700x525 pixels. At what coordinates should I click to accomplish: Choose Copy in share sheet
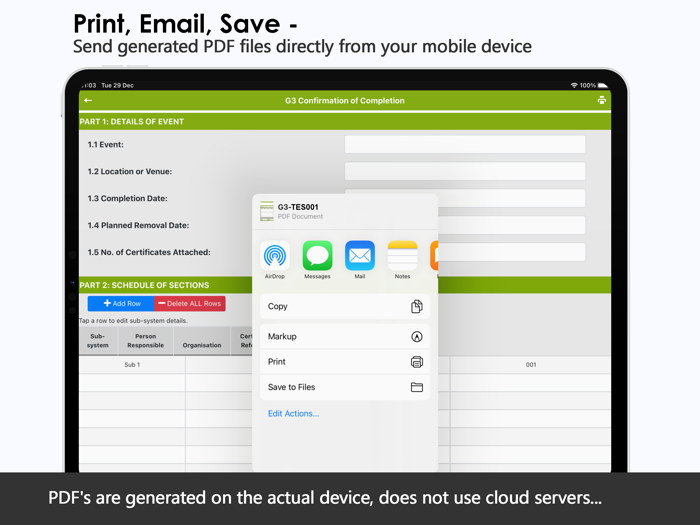345,306
